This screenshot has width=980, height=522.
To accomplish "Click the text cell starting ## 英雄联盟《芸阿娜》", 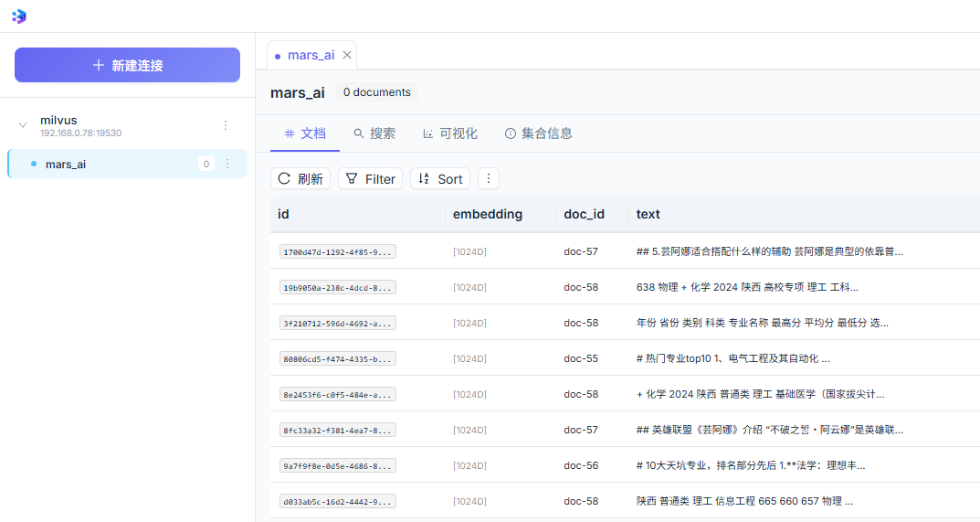I will [769, 430].
